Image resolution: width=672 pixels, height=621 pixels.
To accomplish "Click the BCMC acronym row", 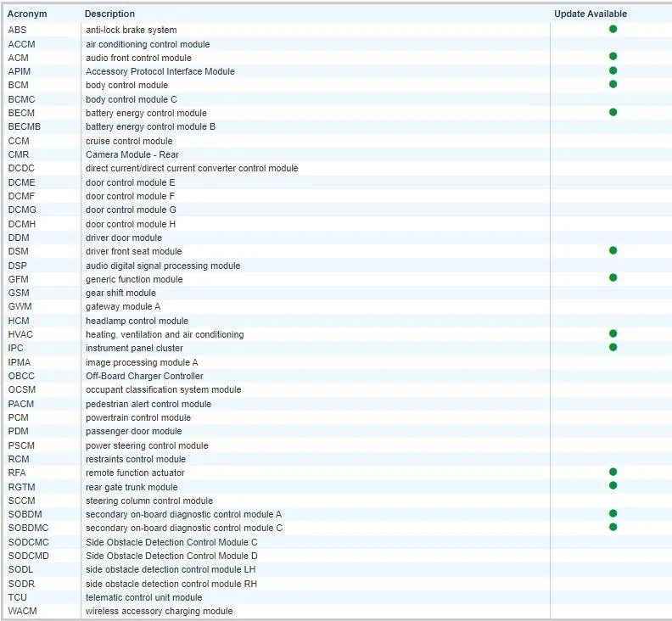I will 21,99.
